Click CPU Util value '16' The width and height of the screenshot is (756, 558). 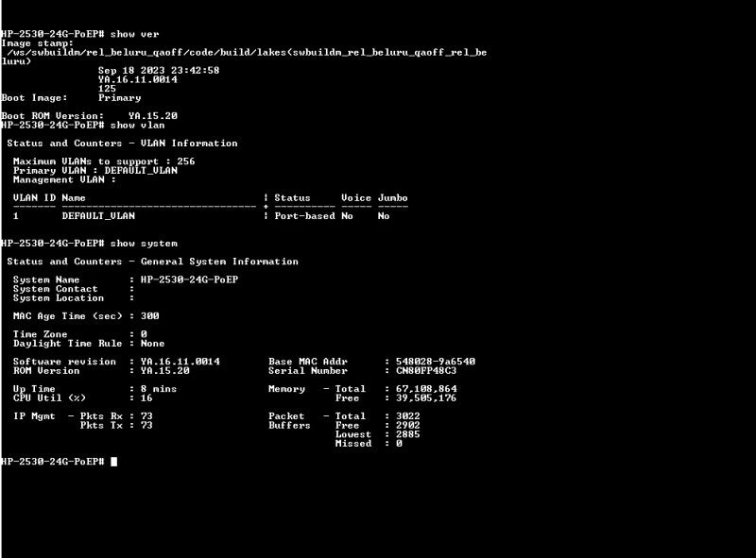pos(146,398)
